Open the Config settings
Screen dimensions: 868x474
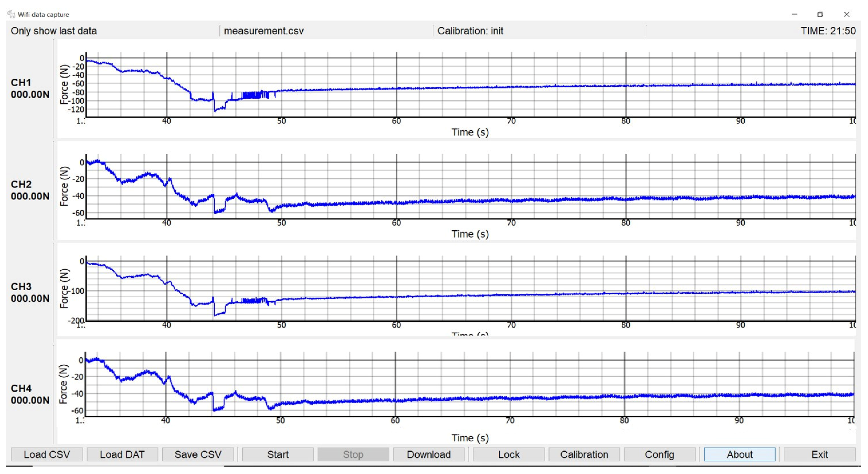[659, 454]
